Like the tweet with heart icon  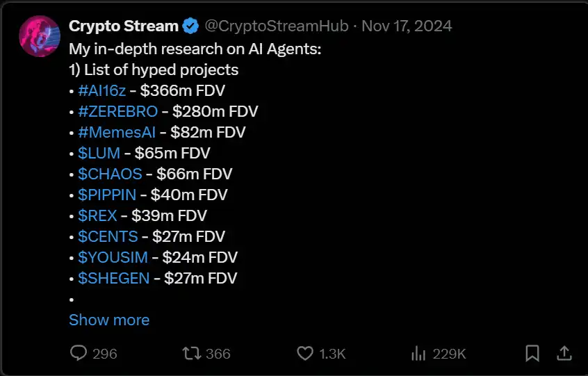(x=304, y=353)
